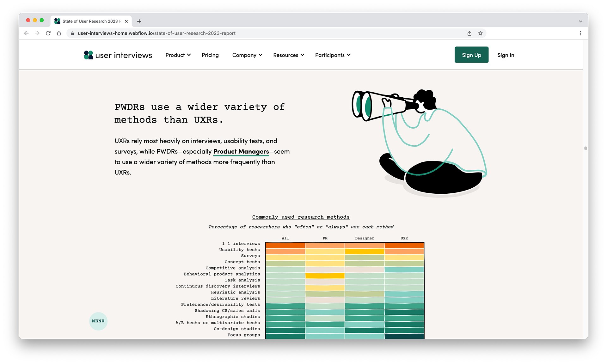Open Chrome three-dot menu
Screen dimensions: 607x364
[580, 33]
